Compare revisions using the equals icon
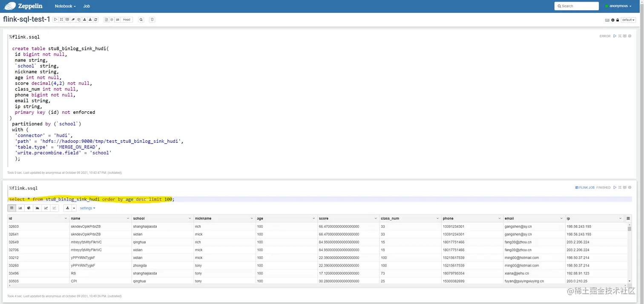This screenshot has height=304, width=644. point(118,20)
